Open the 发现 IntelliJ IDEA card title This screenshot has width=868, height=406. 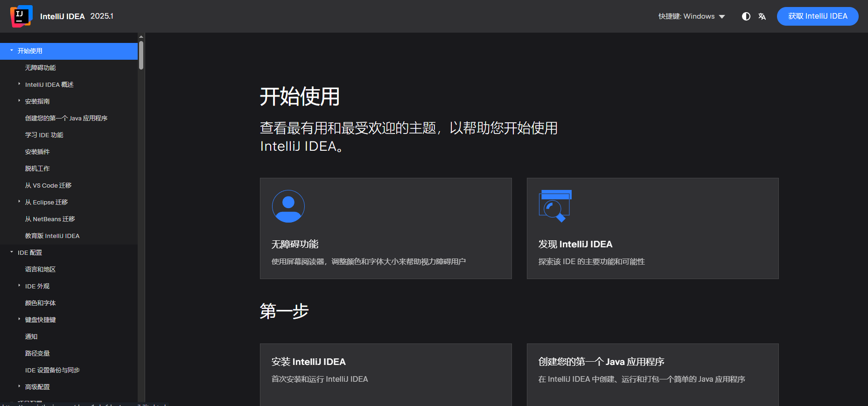coord(575,244)
